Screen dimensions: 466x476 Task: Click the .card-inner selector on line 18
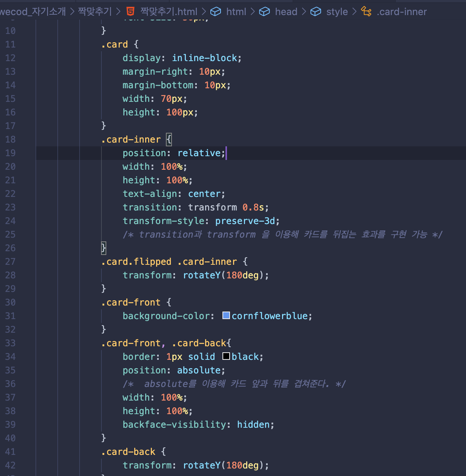[x=131, y=140]
